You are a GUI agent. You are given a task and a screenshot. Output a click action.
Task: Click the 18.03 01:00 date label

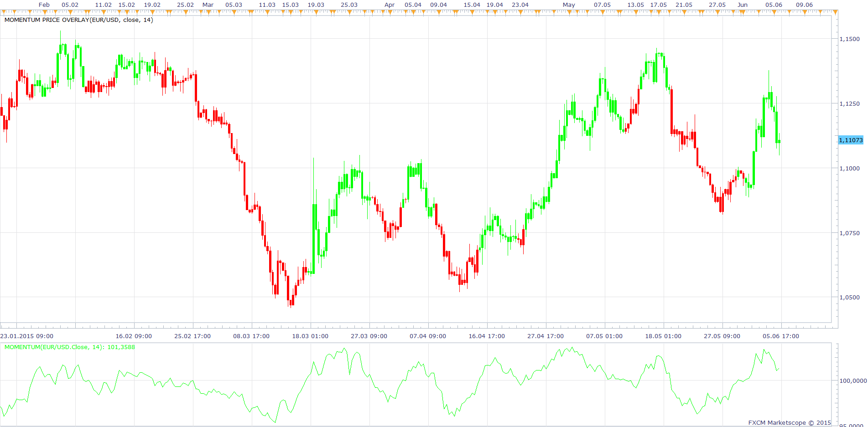pos(310,336)
